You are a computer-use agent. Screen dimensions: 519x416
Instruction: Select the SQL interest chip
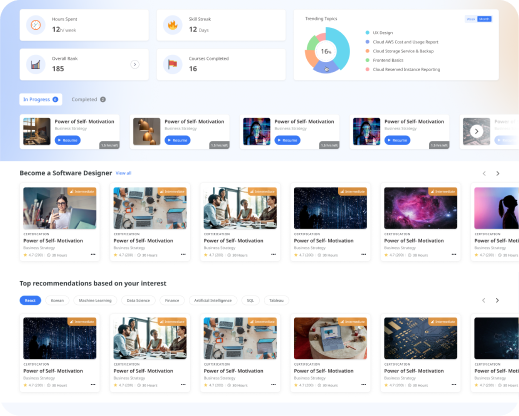click(x=250, y=300)
